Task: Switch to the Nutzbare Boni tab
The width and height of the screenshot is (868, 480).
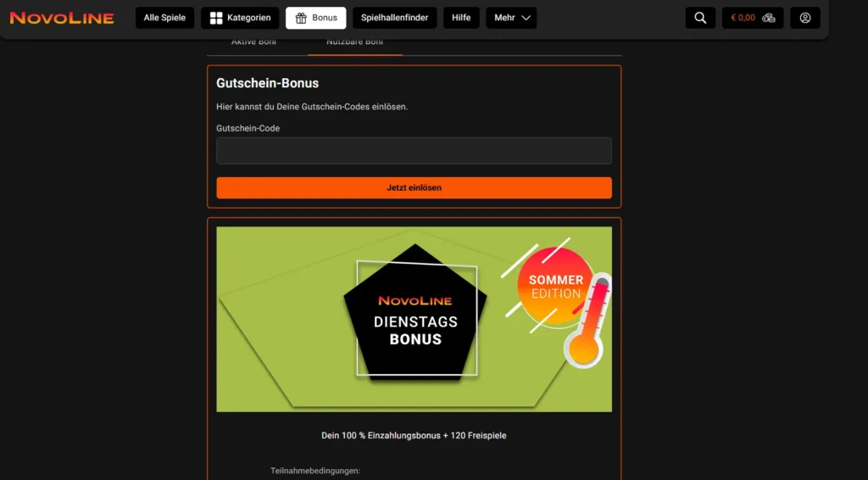Action: [355, 42]
